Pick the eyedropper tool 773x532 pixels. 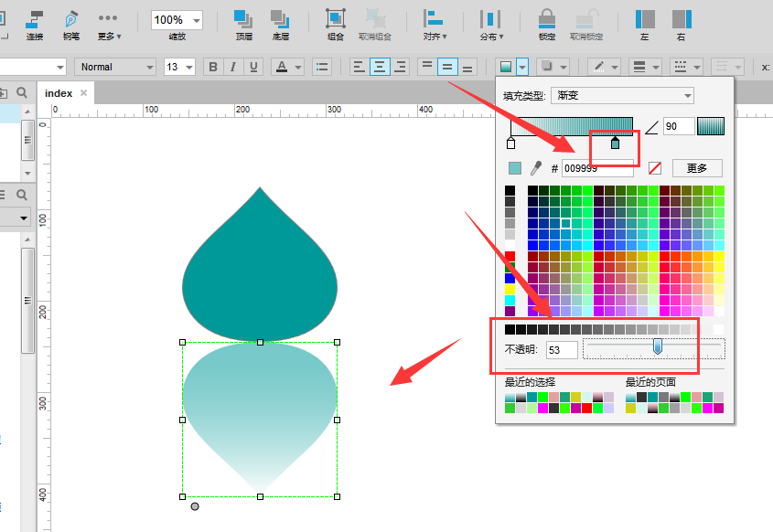click(536, 168)
